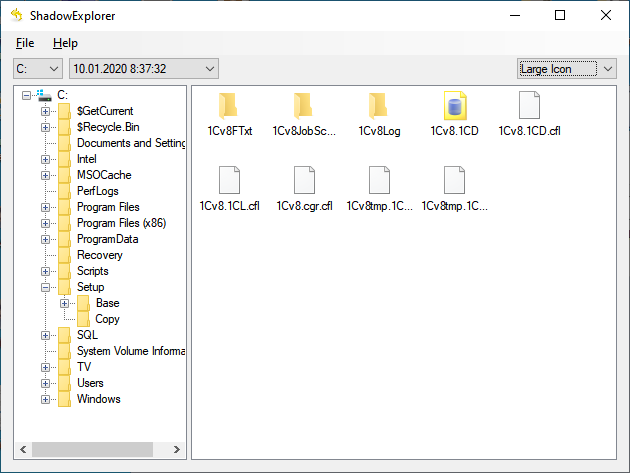Expand the Program Files node
Image resolution: width=630 pixels, height=473 pixels.
coord(45,207)
